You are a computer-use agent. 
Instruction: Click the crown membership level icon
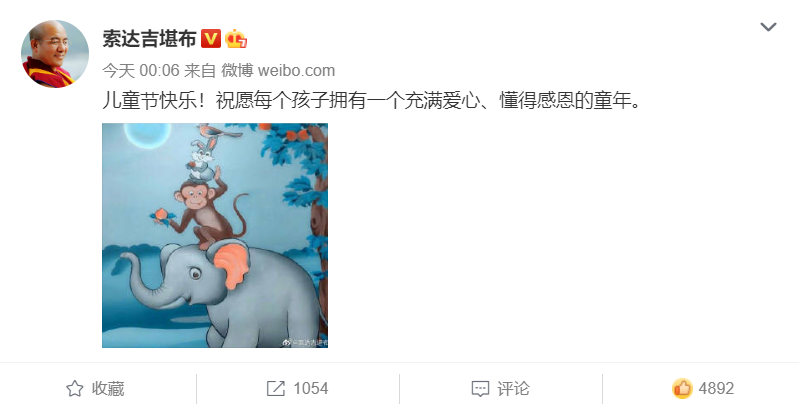236,39
